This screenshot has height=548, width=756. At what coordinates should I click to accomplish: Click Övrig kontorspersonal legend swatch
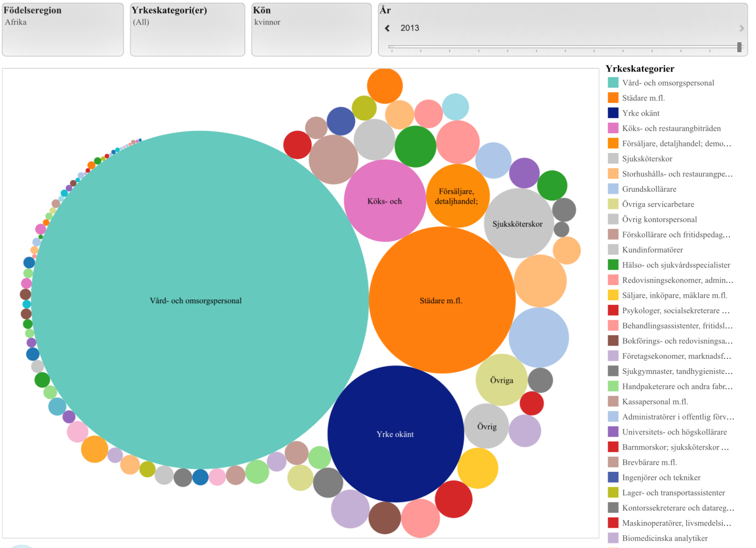[x=613, y=219]
